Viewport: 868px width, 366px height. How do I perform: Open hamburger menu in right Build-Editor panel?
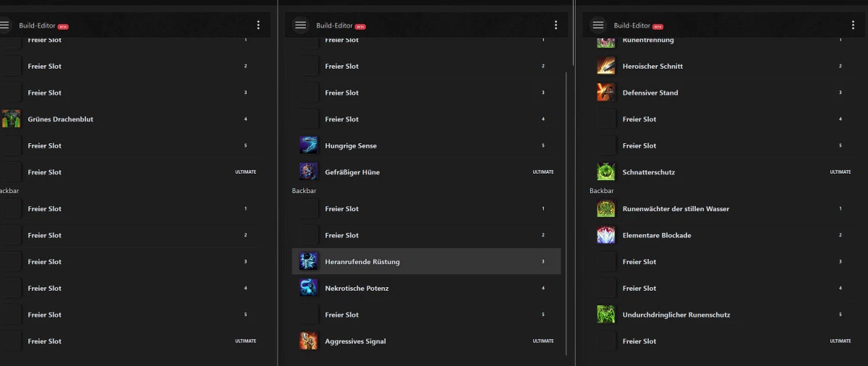pos(598,25)
